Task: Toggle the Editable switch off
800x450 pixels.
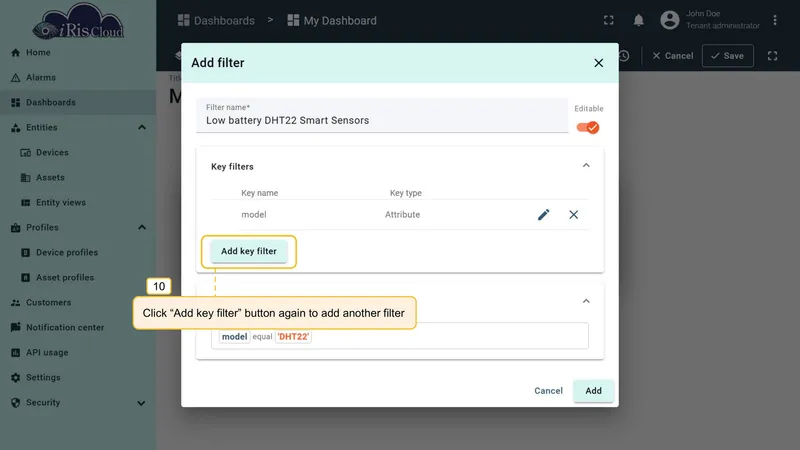Action: (588, 128)
